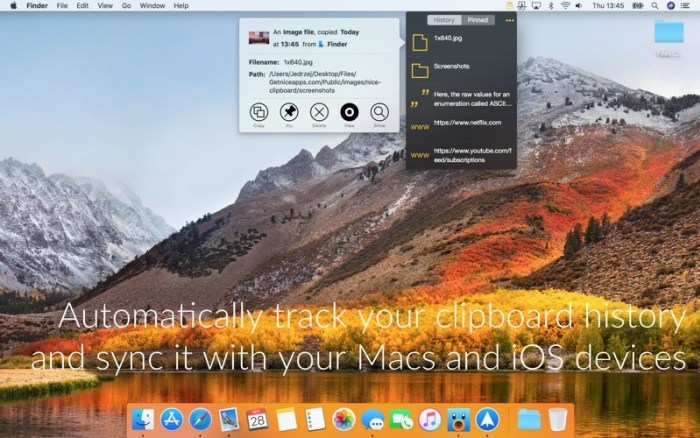The image size is (700, 438).
Task: Open the Window menu
Action: tap(152, 6)
